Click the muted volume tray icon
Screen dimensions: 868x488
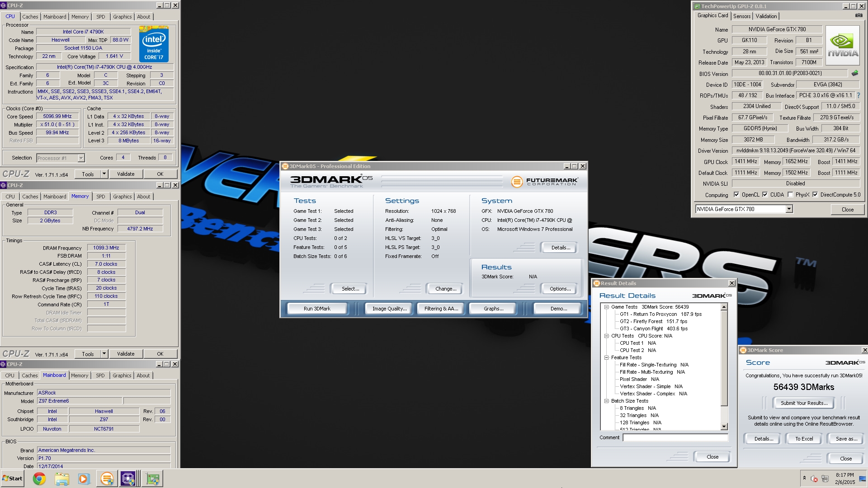tap(814, 479)
